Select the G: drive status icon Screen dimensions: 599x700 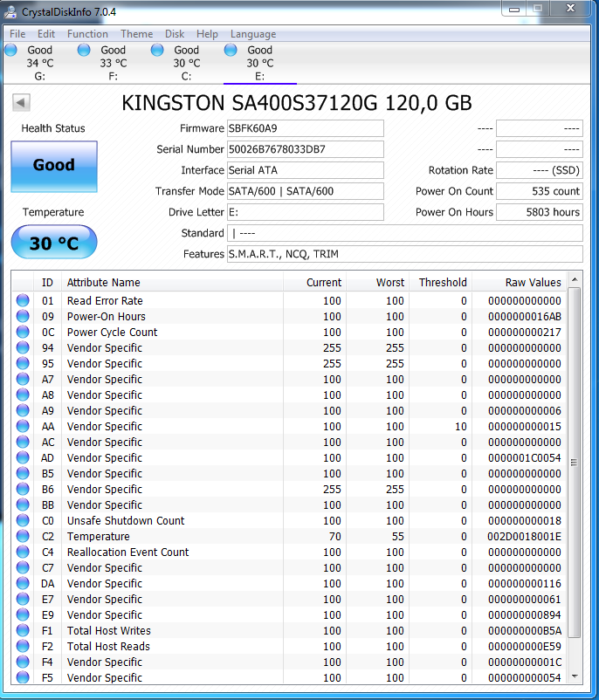10,51
